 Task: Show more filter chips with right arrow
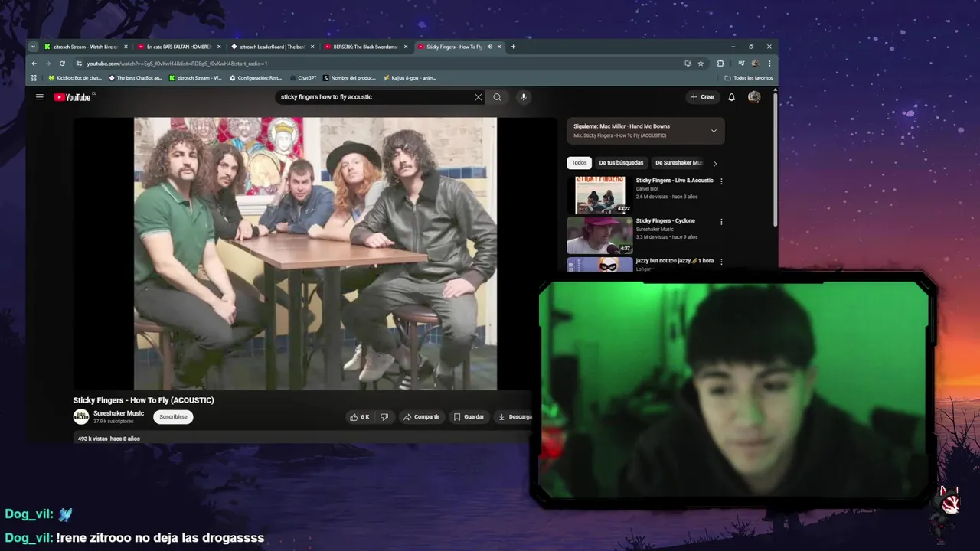tap(715, 163)
